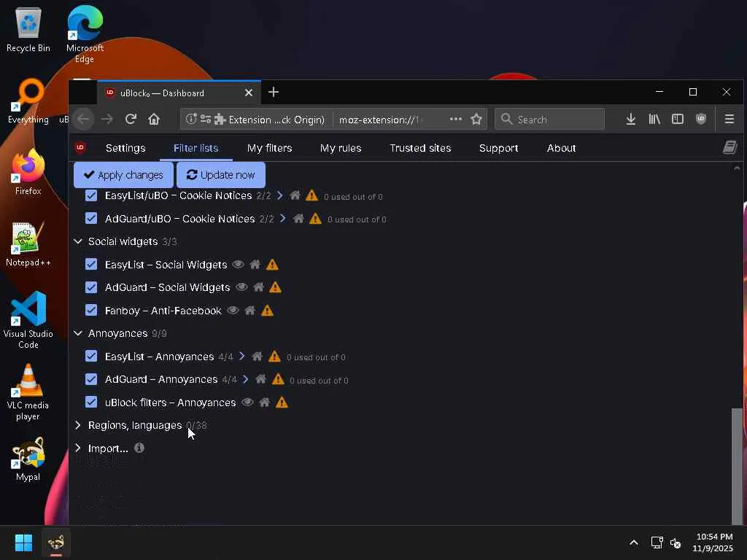The image size is (747, 560).
Task: Select the Filter lists tab
Action: pos(196,148)
